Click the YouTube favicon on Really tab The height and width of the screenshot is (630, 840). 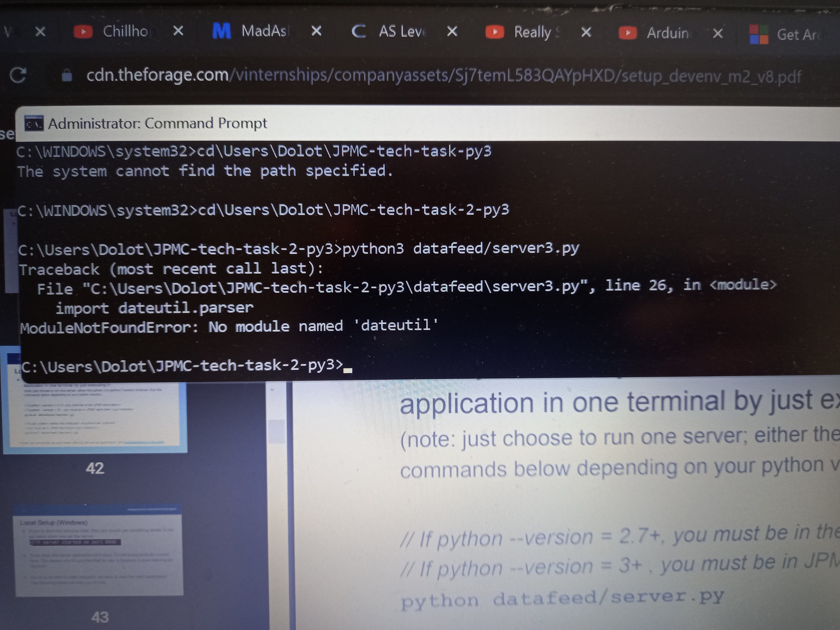point(494,32)
